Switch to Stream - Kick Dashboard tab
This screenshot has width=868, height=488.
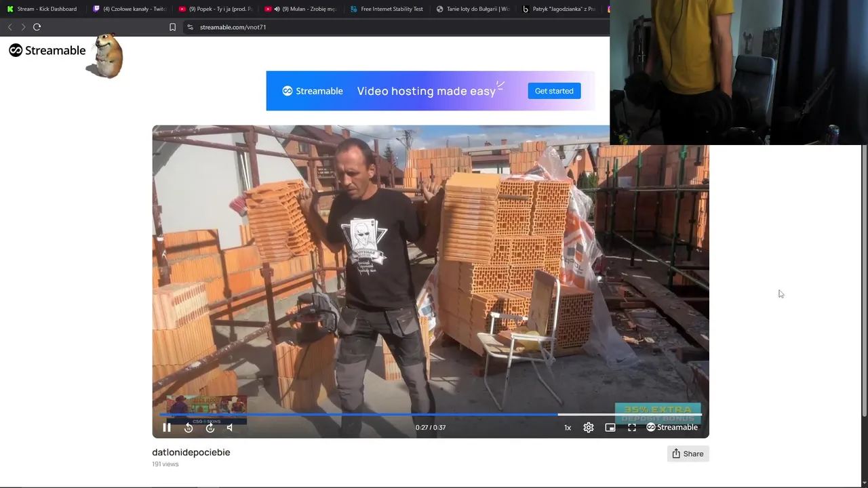pyautogui.click(x=42, y=9)
